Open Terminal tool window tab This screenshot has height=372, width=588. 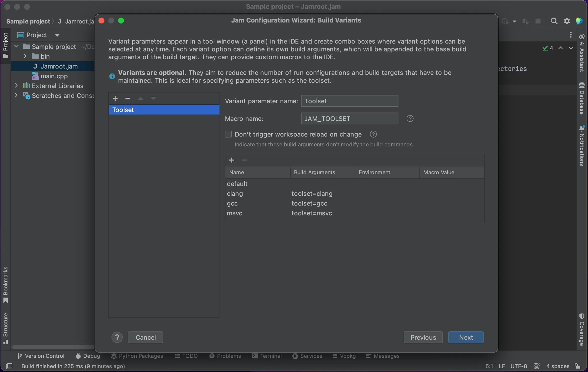point(267,356)
